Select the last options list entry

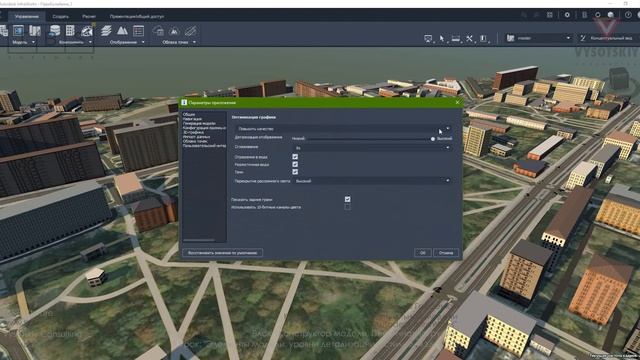204,146
